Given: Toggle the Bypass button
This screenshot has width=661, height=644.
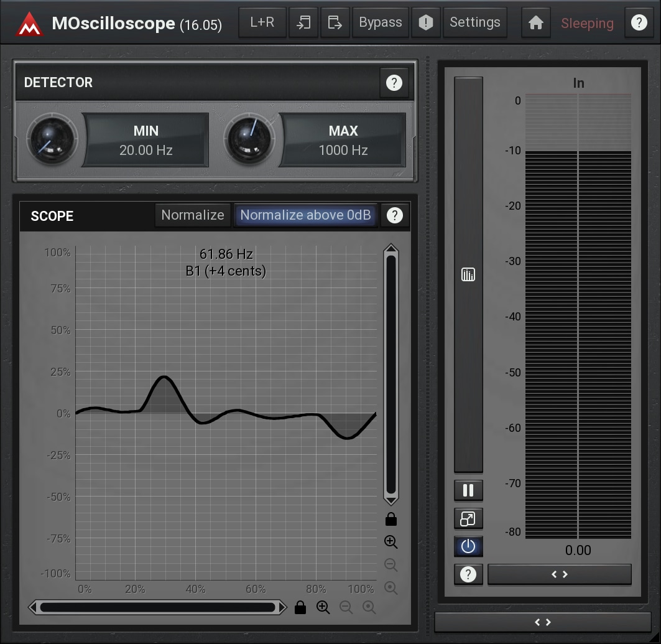Looking at the screenshot, I should 380,22.
